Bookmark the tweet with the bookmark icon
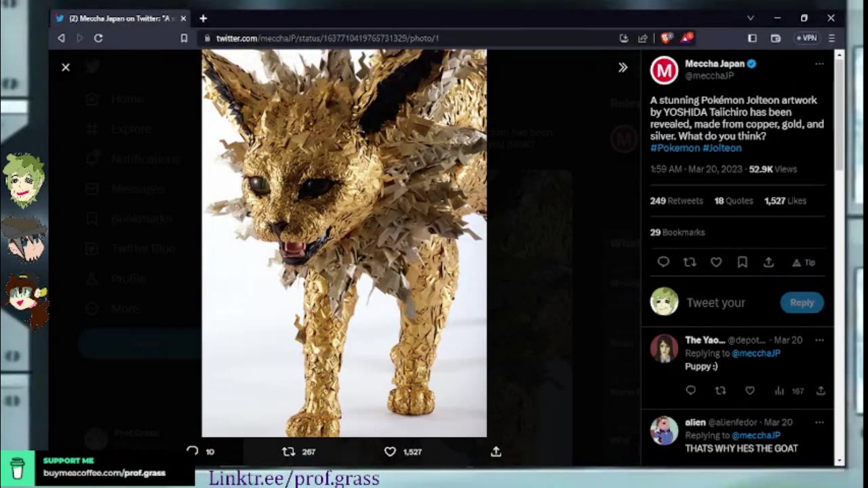 743,262
